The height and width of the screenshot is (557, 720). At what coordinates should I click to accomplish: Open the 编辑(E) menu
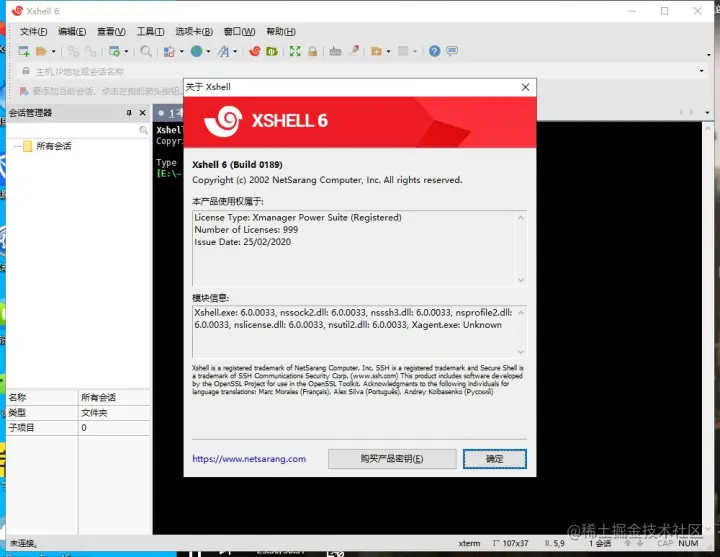(x=72, y=31)
